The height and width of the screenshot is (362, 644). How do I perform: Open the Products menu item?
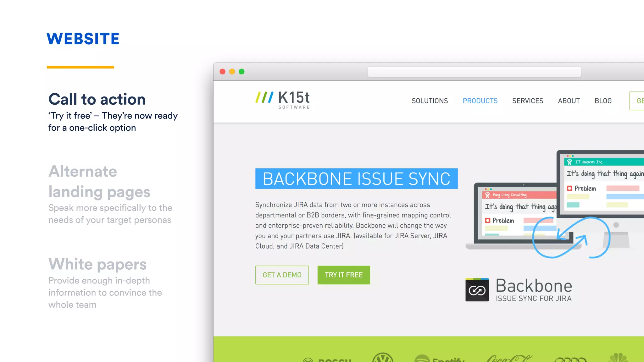click(480, 101)
